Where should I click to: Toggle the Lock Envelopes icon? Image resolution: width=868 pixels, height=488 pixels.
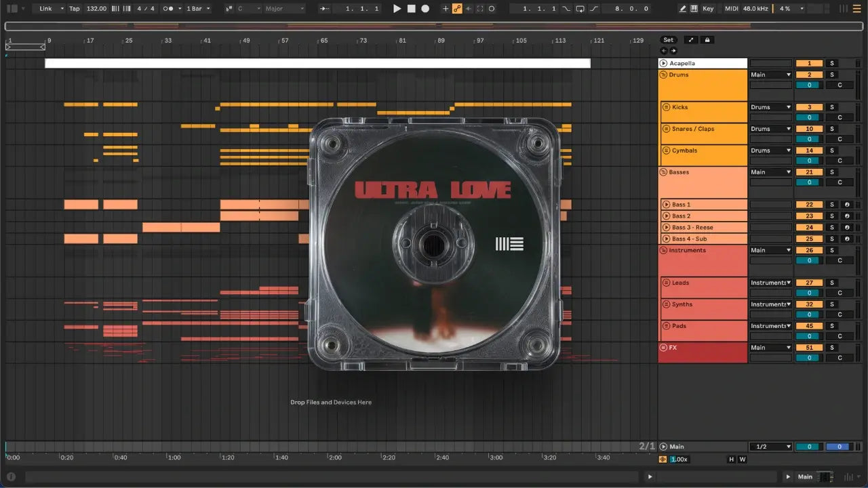pos(707,40)
